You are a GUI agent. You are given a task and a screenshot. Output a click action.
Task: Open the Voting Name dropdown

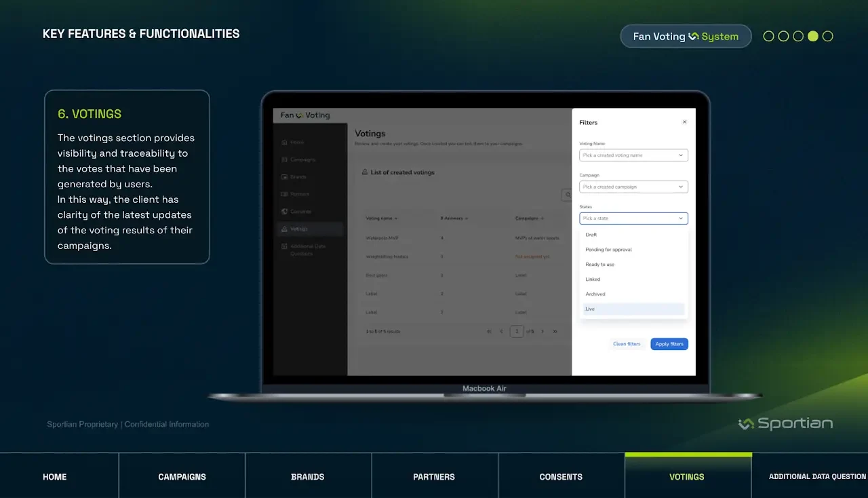633,155
